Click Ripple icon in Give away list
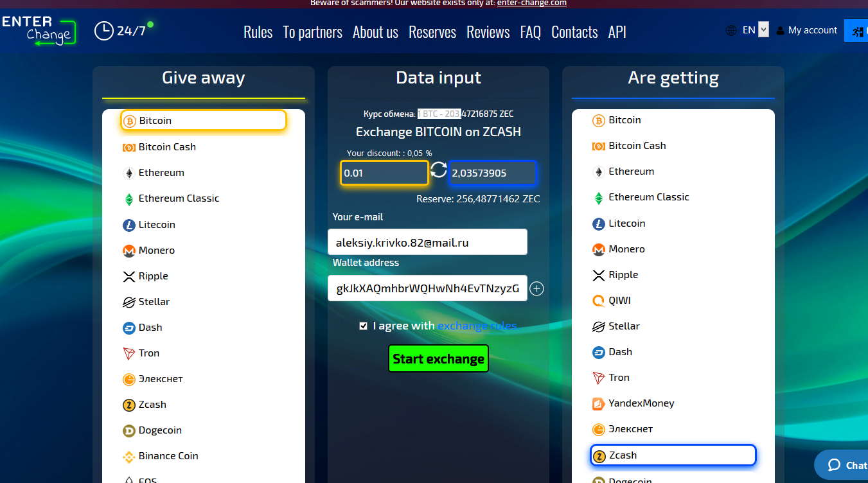This screenshot has height=483, width=868. tap(129, 276)
